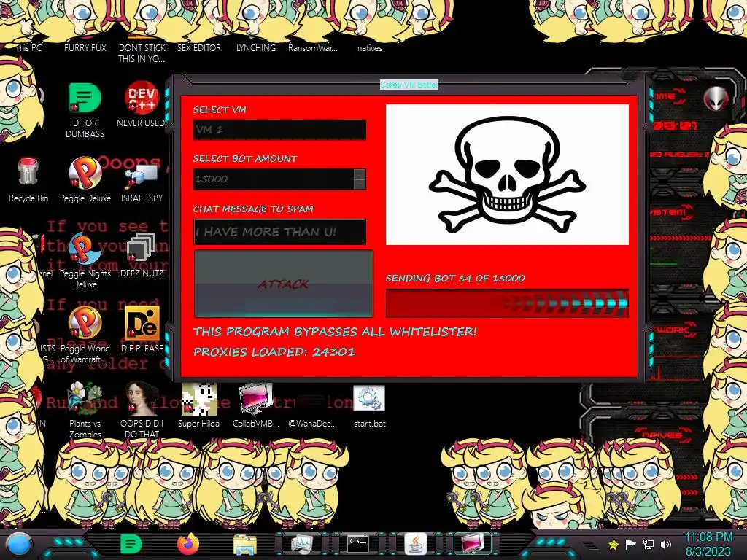Open the system monitor taskbar icon
Screen dimensions: 747x560
[x=301, y=544]
